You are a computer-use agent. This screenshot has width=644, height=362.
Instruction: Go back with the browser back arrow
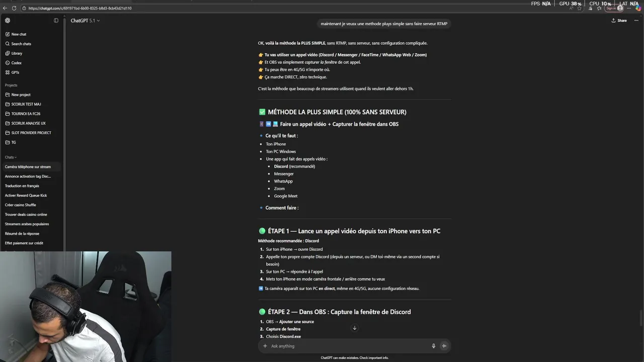click(x=5, y=8)
